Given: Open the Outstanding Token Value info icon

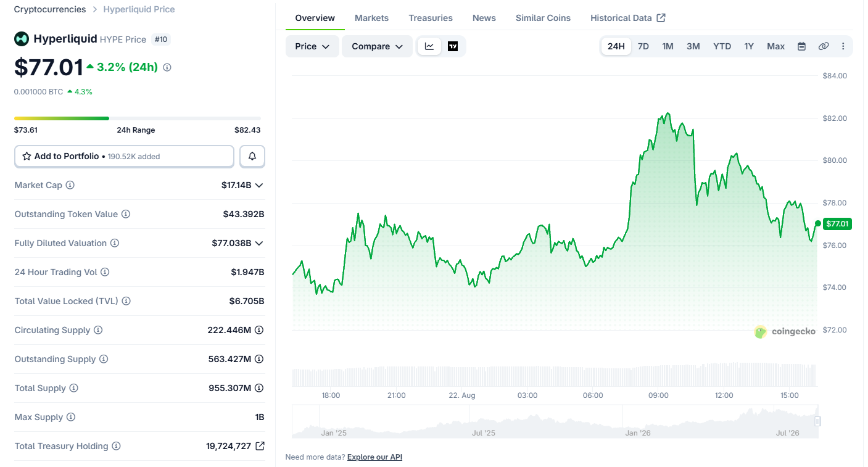Looking at the screenshot, I should (126, 214).
